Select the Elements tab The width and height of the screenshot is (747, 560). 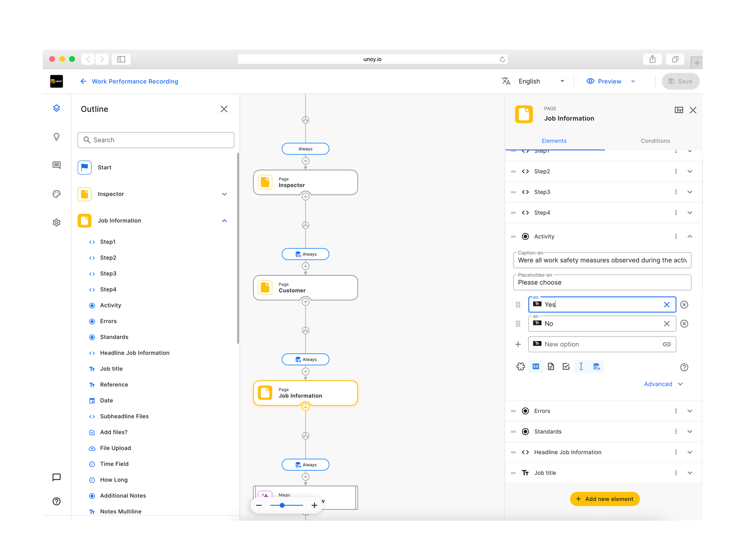(x=554, y=141)
